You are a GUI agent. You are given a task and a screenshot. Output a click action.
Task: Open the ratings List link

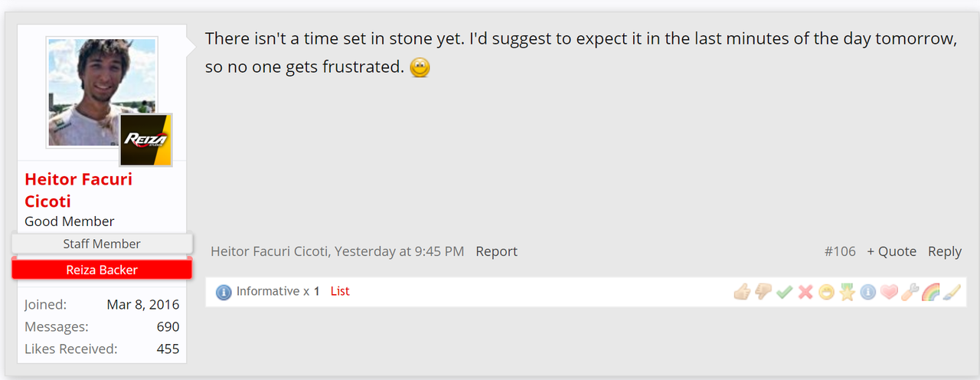[x=340, y=291]
